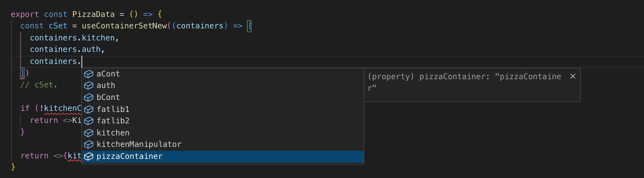Select the bCont completion entry
The image size is (644, 178).
pos(108,97)
